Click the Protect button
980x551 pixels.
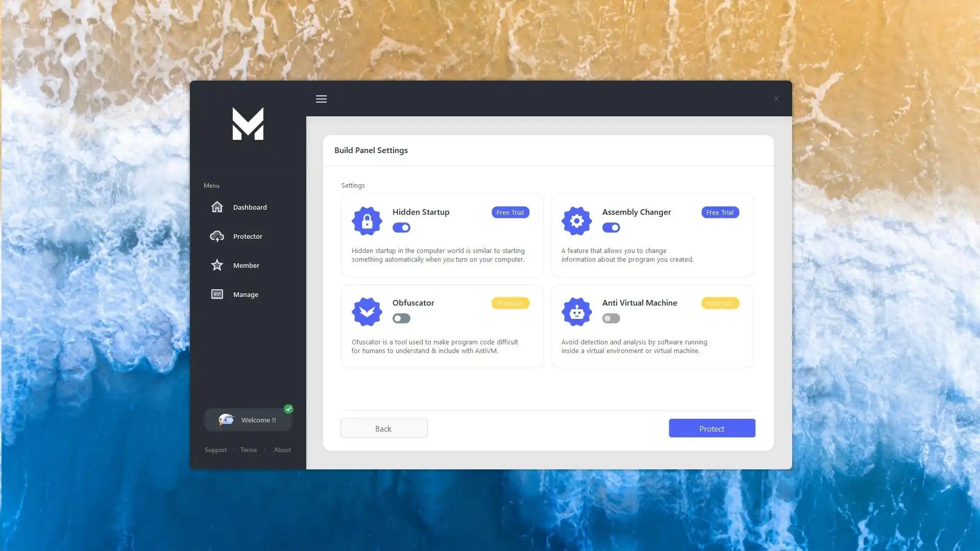pyautogui.click(x=712, y=429)
